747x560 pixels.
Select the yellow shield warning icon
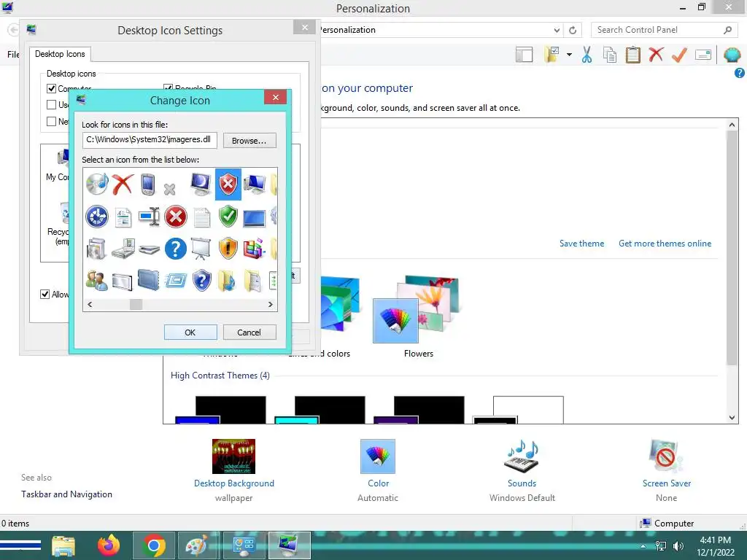[228, 248]
